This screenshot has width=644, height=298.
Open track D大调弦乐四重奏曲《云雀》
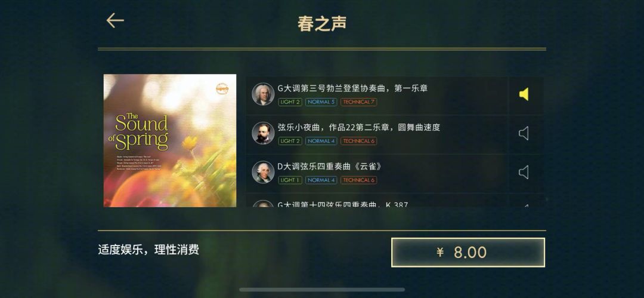330,166
